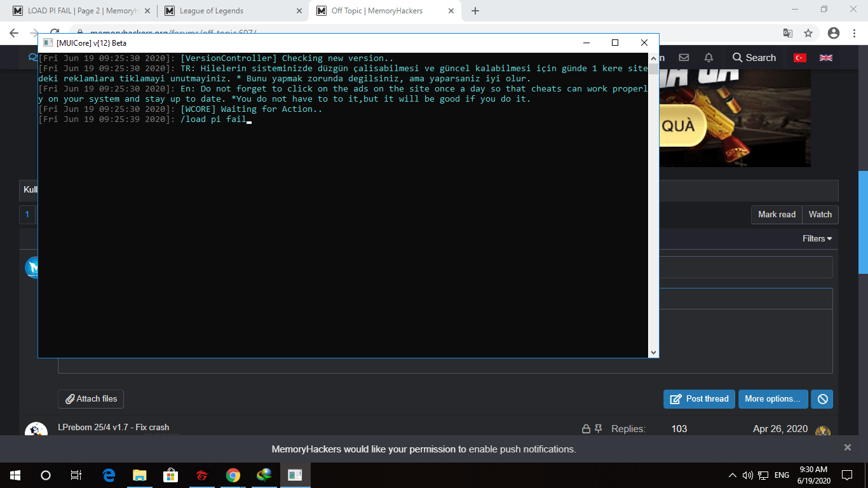Expand the Filters dropdown
Screen dimensions: 868x488
pyautogui.click(x=817, y=239)
